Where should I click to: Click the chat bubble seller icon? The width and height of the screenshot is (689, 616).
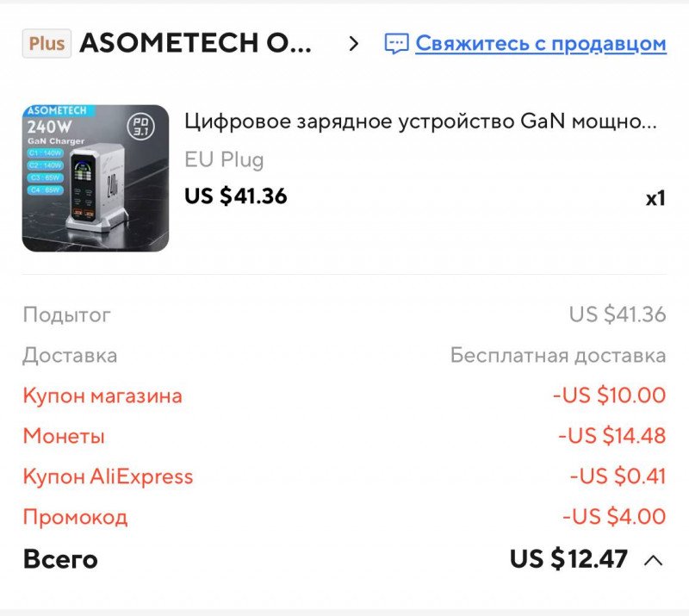[396, 44]
